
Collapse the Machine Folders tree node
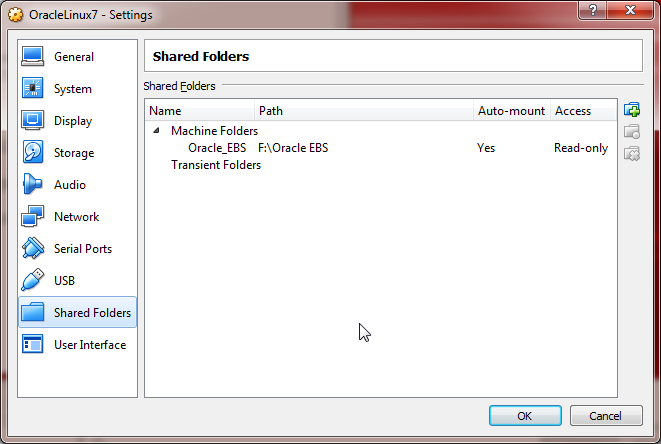click(156, 131)
